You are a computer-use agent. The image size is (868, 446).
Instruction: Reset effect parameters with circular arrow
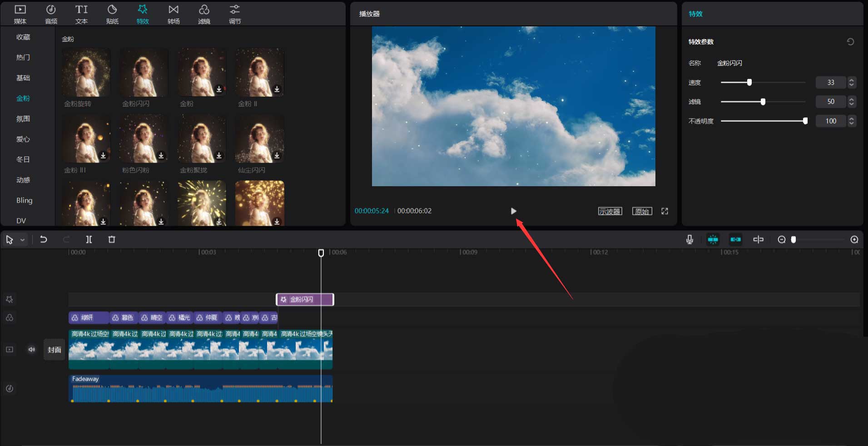(x=850, y=42)
